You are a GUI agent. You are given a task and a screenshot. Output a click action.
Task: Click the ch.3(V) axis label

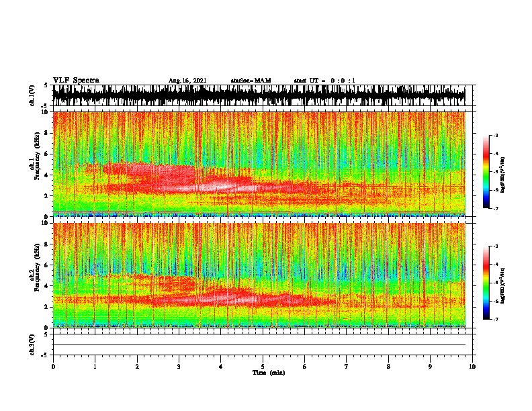[x=32, y=345]
